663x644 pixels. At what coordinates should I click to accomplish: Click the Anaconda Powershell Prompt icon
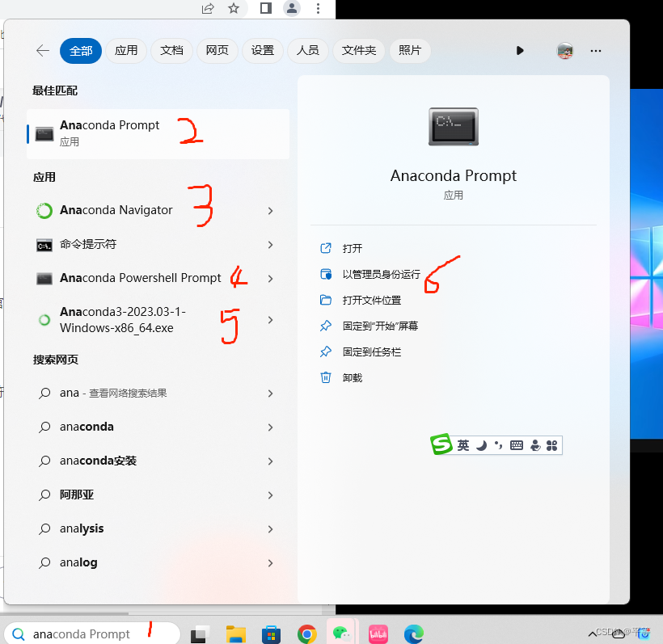(x=44, y=279)
